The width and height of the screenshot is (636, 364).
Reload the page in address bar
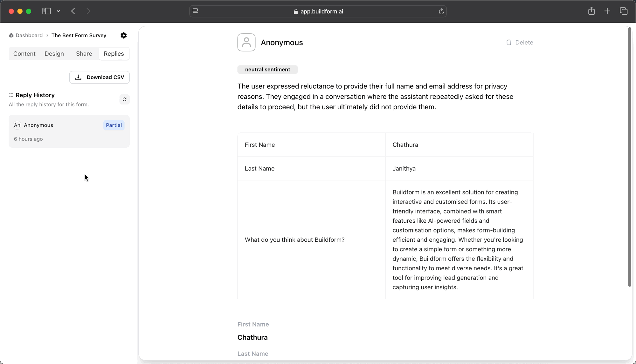click(441, 11)
